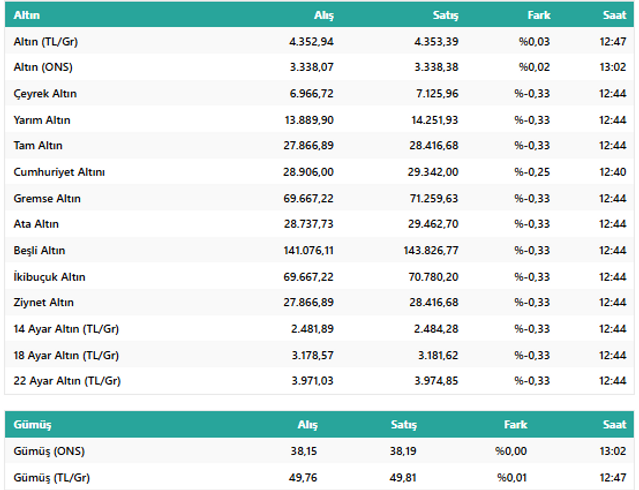Open the Ziynet Altın row
Image resolution: width=639 pixels, height=490 pixels.
click(x=44, y=302)
